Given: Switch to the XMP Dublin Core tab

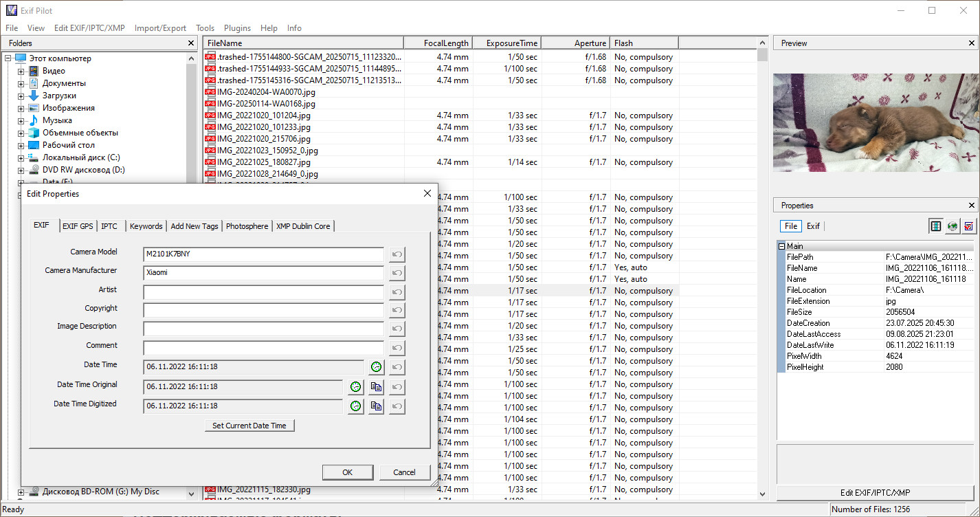Looking at the screenshot, I should coord(302,225).
